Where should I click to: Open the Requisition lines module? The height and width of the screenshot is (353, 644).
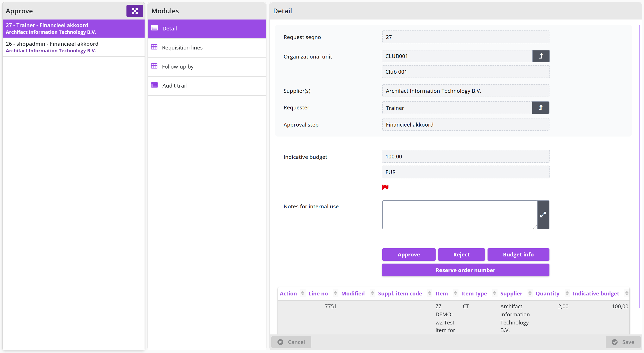click(x=207, y=47)
